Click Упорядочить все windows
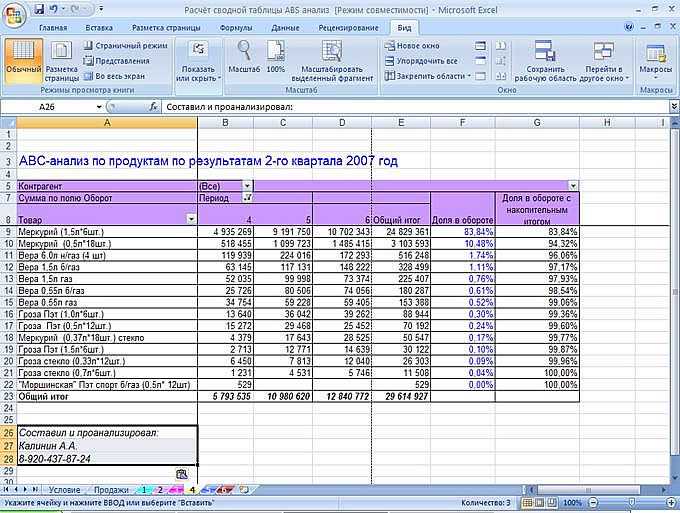 [x=422, y=61]
